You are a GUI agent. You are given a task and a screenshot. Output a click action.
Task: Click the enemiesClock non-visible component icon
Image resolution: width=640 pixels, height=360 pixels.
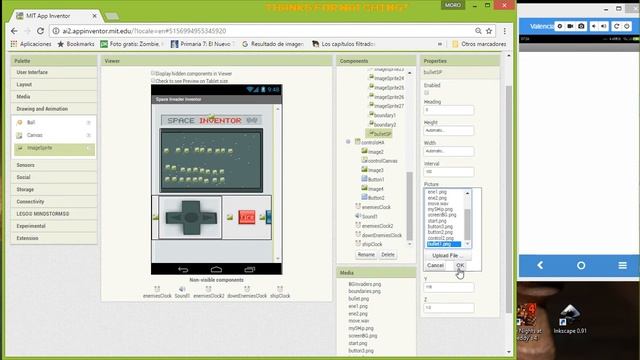[x=157, y=289]
